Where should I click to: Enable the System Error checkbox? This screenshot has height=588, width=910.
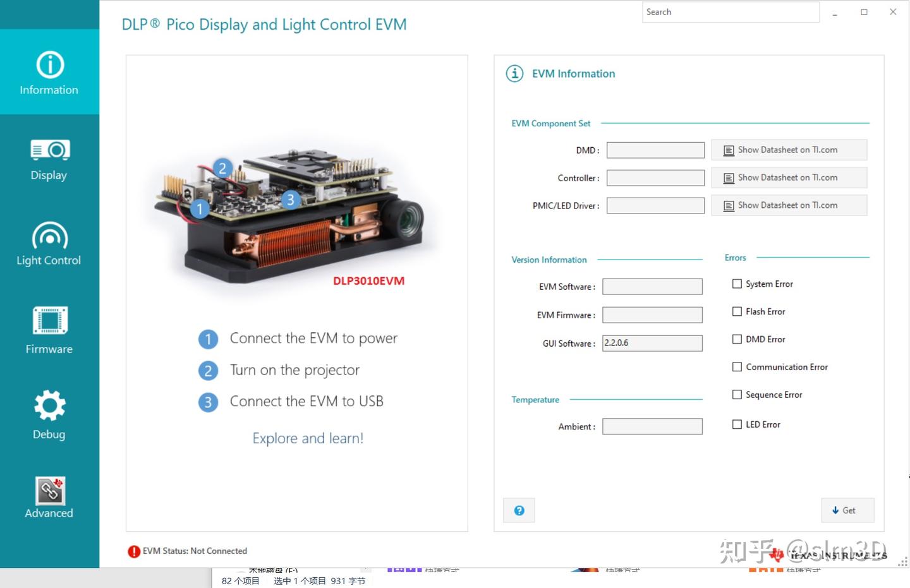pos(737,284)
